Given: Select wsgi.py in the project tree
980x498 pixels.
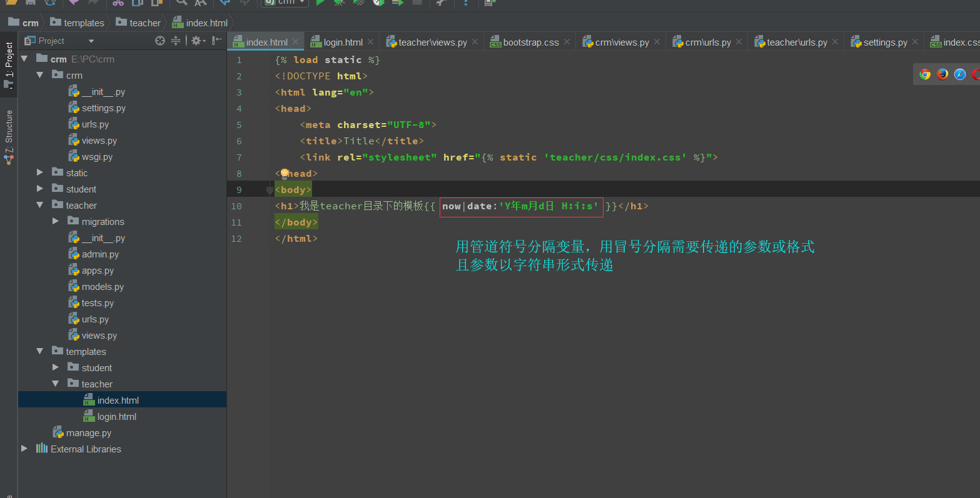Looking at the screenshot, I should click(97, 156).
